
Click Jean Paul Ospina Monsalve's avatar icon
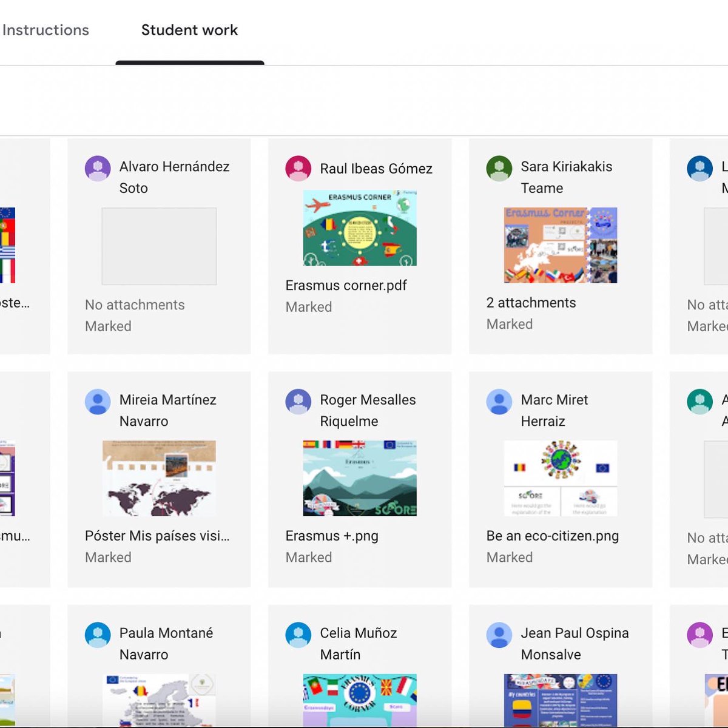(499, 635)
